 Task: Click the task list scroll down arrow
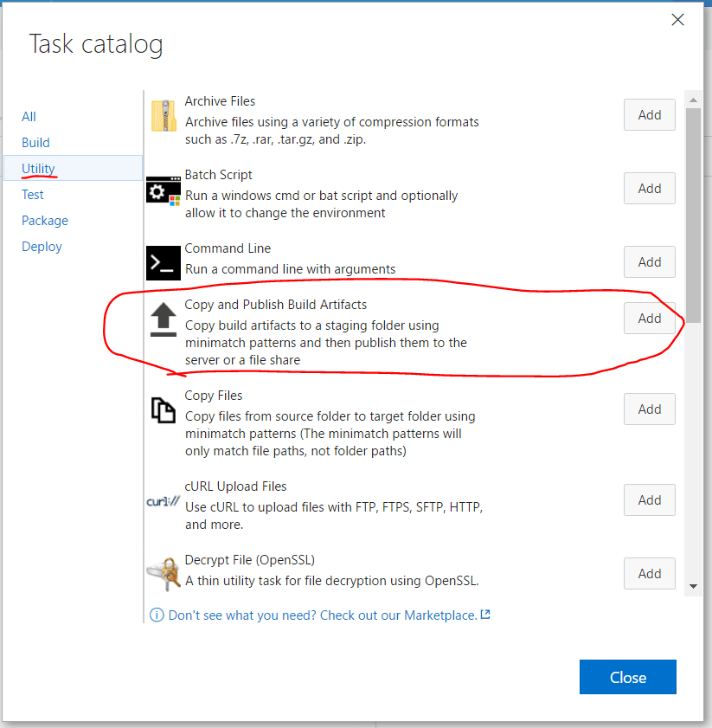[x=693, y=586]
